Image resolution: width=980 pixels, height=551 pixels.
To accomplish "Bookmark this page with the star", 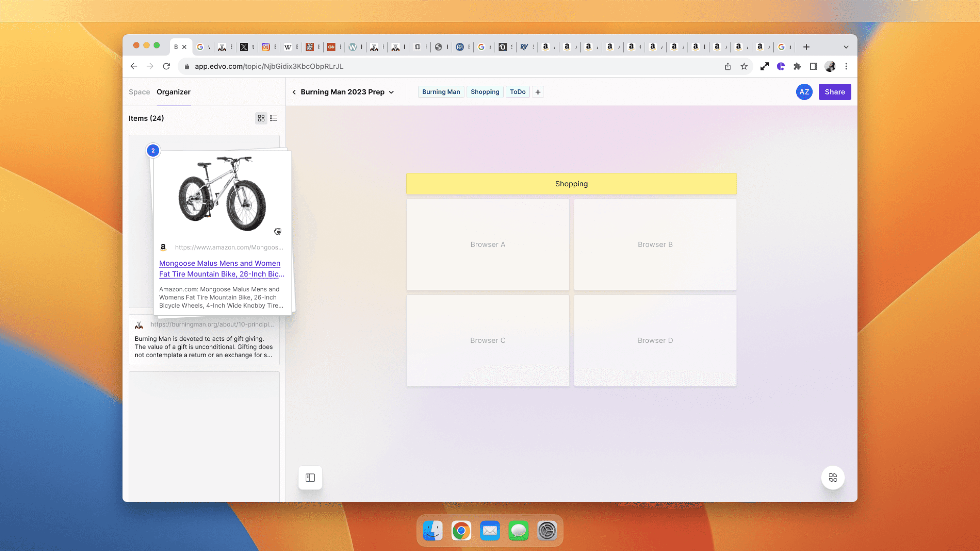I will [x=744, y=67].
